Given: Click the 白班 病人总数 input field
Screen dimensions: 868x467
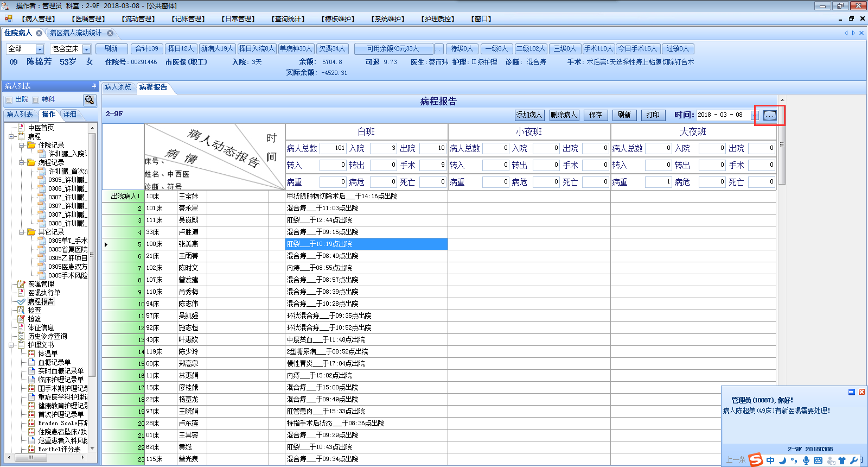Looking at the screenshot, I should (333, 148).
